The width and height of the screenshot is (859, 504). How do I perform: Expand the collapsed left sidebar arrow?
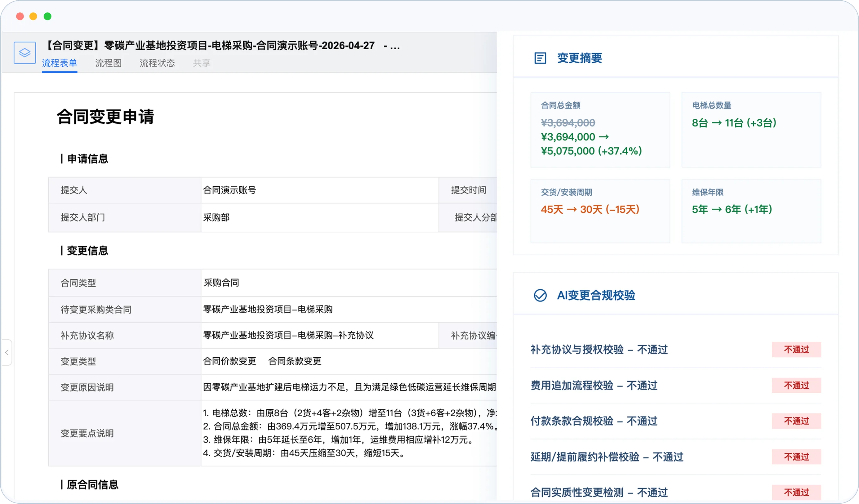(x=7, y=352)
